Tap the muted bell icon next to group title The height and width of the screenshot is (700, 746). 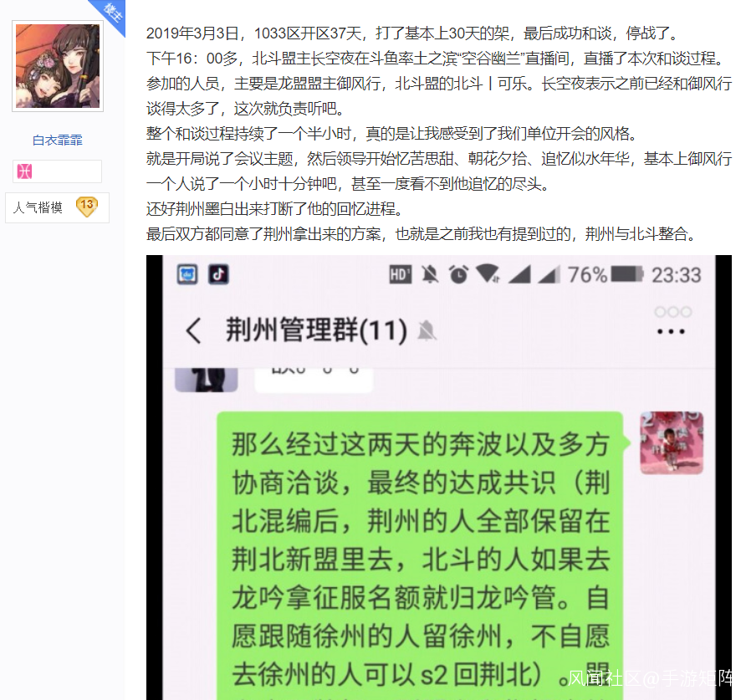click(427, 330)
